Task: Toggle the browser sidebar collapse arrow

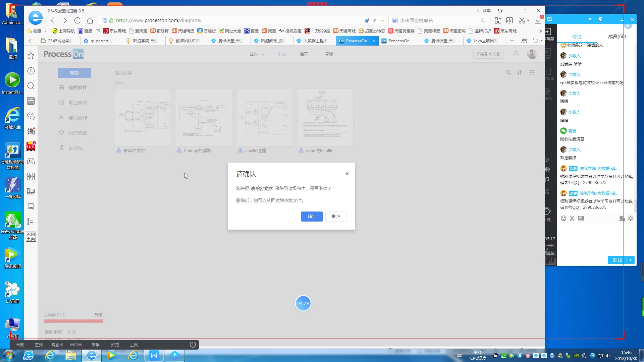Action: (x=31, y=41)
